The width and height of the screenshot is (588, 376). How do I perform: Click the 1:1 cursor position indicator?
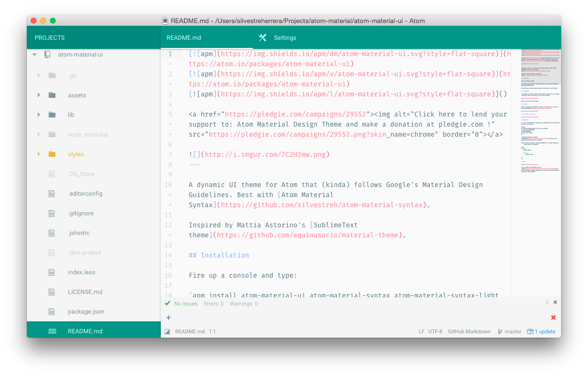[x=212, y=331]
